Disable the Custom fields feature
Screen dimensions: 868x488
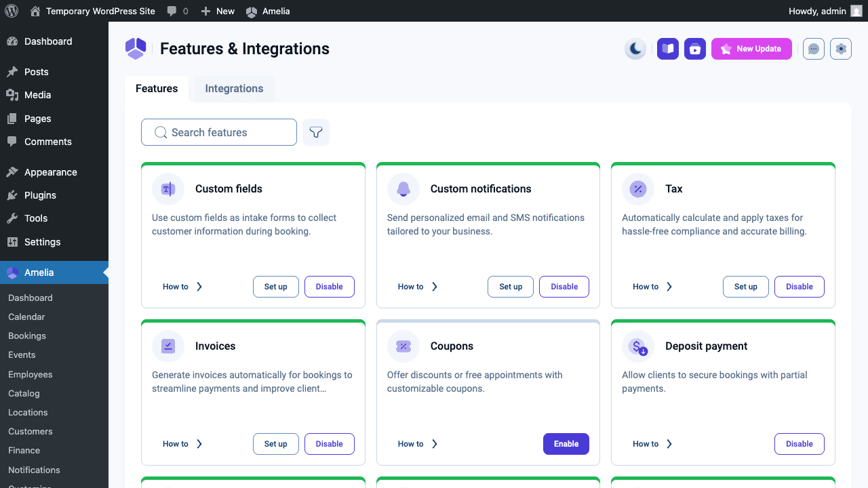pyautogui.click(x=329, y=287)
